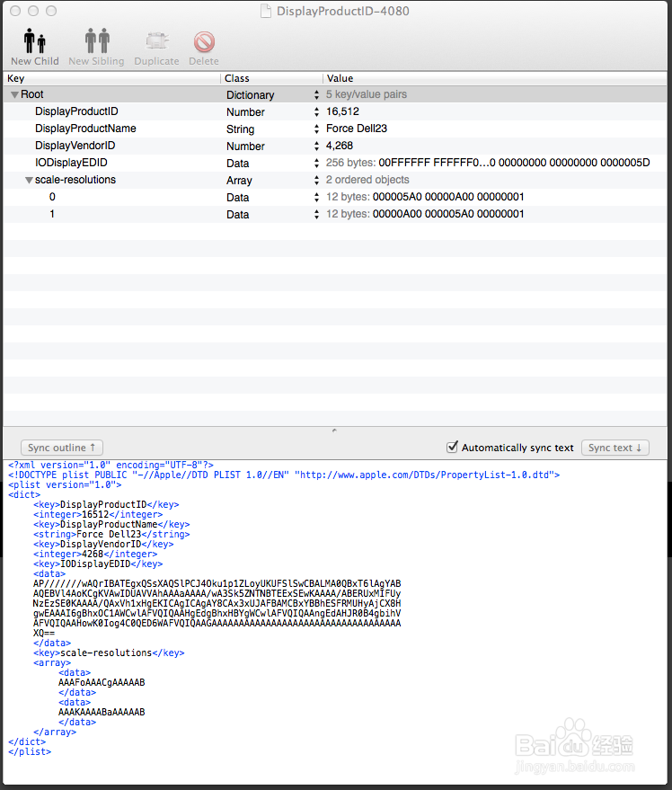Click the Duplicate toolbar icon
The height and width of the screenshot is (790, 672).
(x=156, y=41)
